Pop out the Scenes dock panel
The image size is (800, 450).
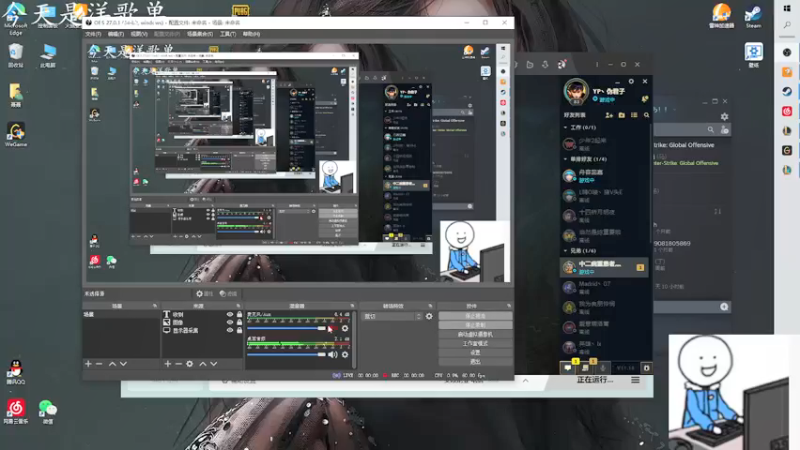coord(155,306)
